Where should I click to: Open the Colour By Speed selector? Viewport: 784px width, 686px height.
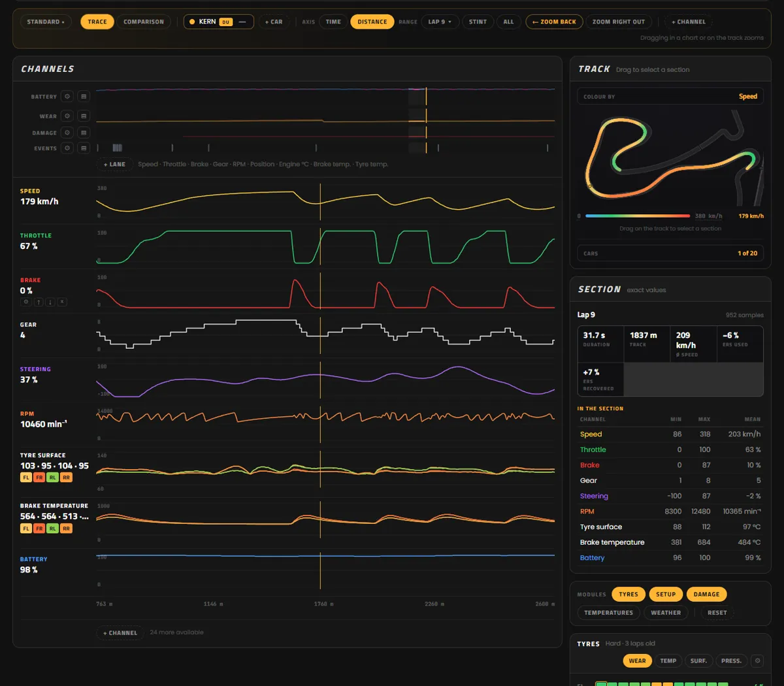(670, 96)
